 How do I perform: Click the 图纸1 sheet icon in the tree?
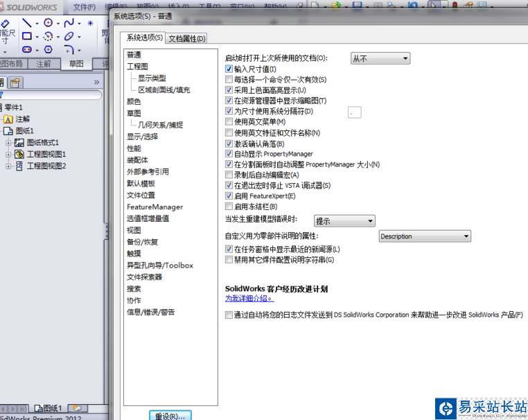pyautogui.click(x=8, y=131)
